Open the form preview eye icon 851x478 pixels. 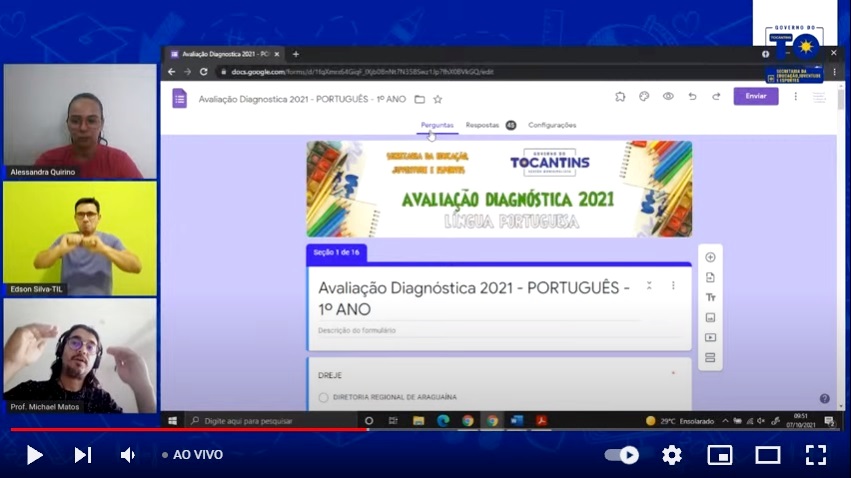click(667, 97)
